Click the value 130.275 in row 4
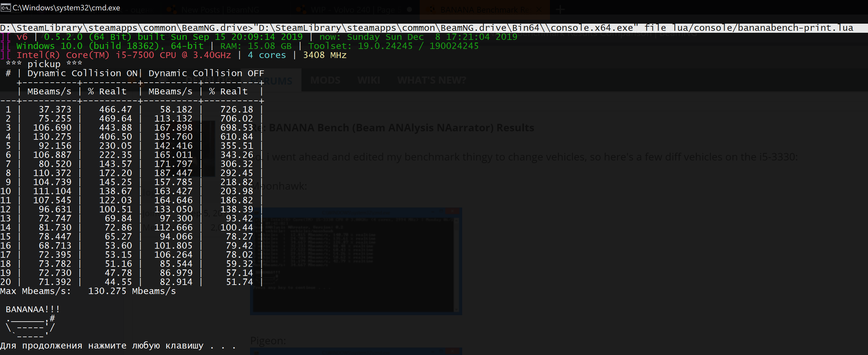The image size is (868, 355). (52, 136)
